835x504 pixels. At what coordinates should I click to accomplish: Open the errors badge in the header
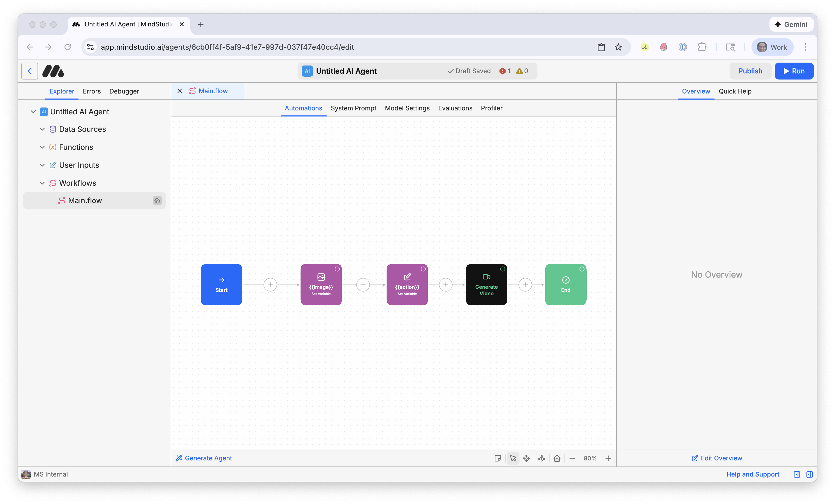coord(505,71)
